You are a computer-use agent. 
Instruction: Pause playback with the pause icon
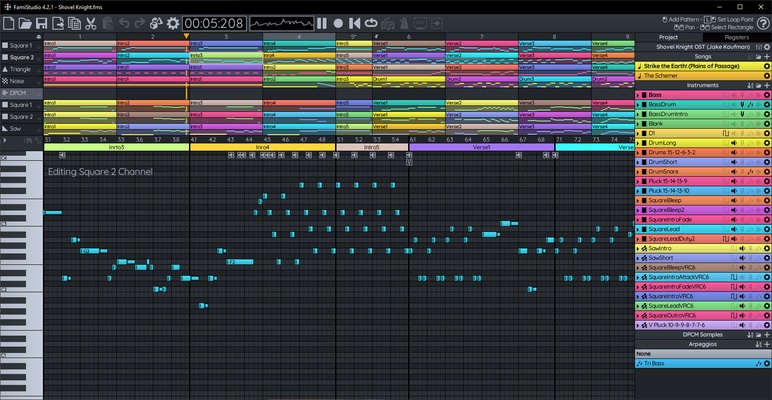(322, 23)
